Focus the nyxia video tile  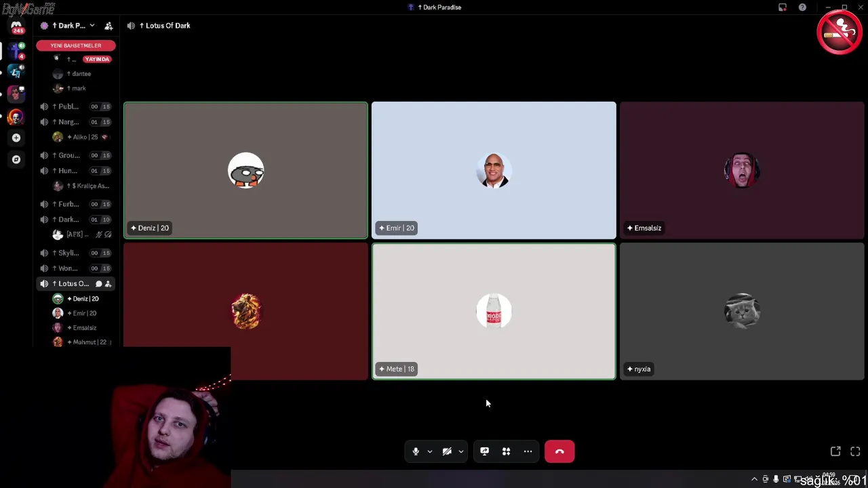click(x=742, y=311)
